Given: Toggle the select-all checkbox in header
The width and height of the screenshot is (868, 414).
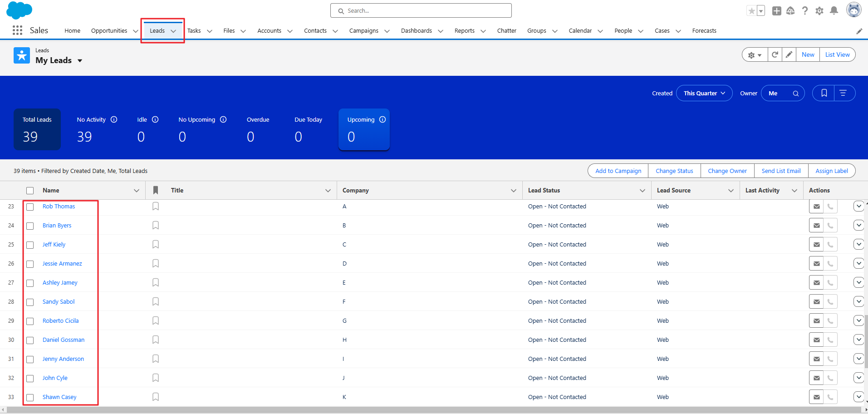Looking at the screenshot, I should coord(30,191).
